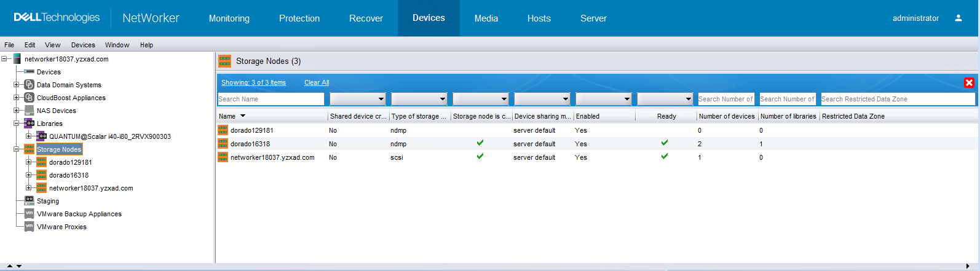Click the administrator username
The image size is (980, 271).
[x=915, y=18]
